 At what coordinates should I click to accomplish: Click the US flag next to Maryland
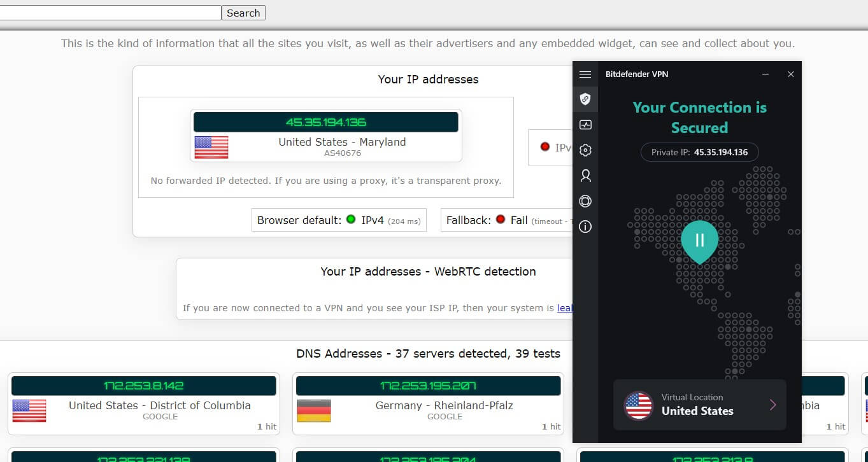pyautogui.click(x=211, y=147)
